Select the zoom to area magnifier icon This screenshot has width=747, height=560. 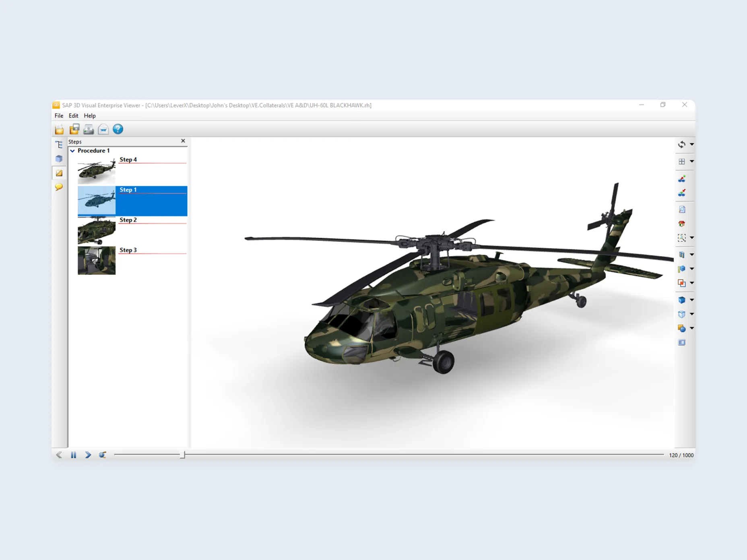(682, 238)
